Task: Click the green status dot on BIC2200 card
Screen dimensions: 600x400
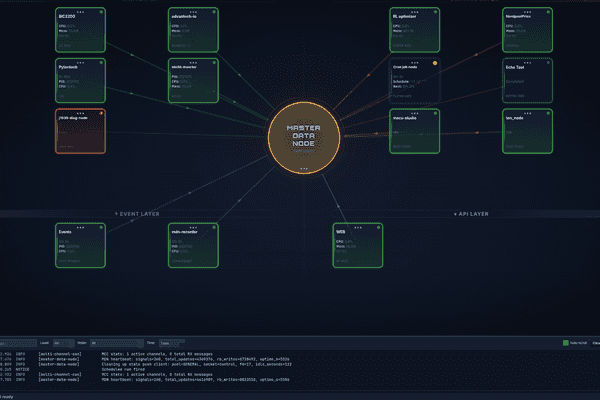Action: click(x=101, y=12)
